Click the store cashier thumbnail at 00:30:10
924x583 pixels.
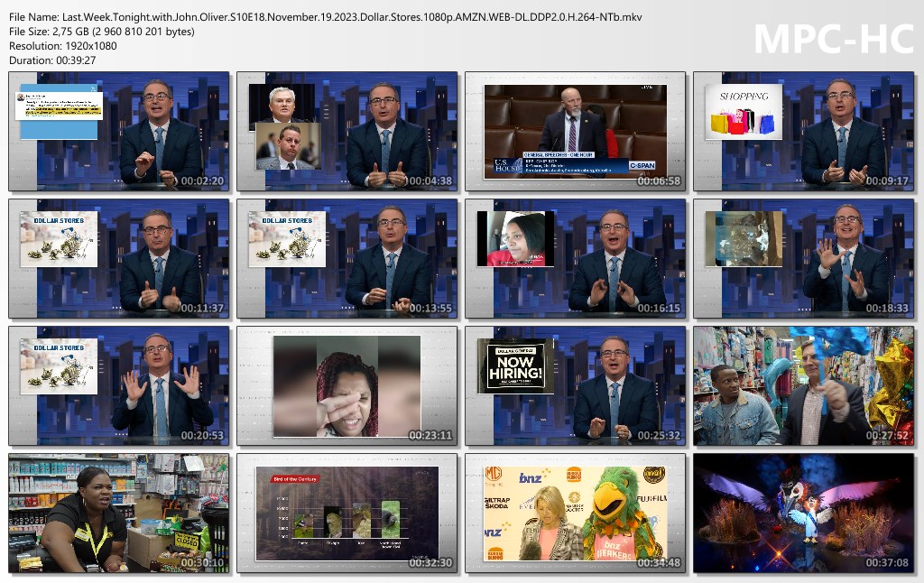[119, 513]
